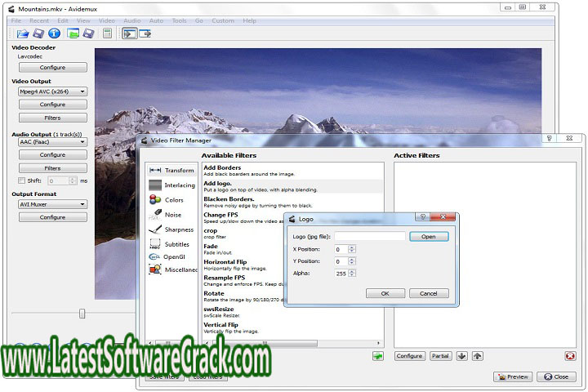This screenshot has height=392, width=588.
Task: Select the Noise filter category
Action: pos(165,215)
